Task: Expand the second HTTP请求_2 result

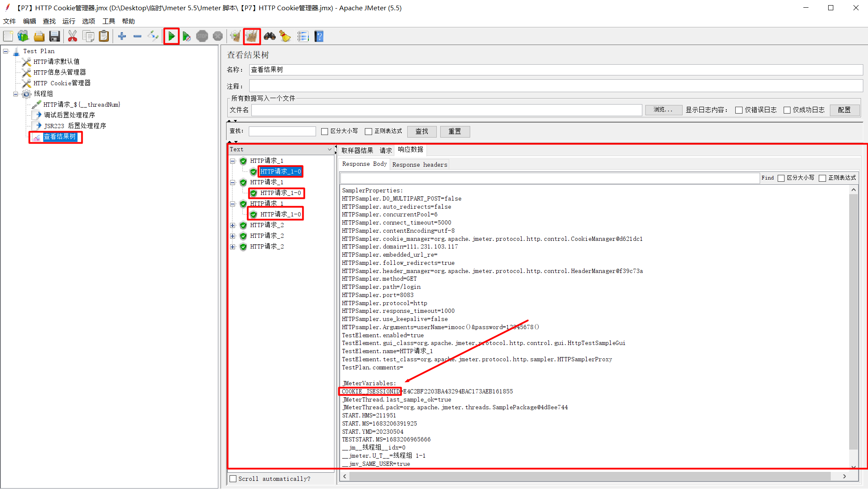Action: click(x=233, y=236)
